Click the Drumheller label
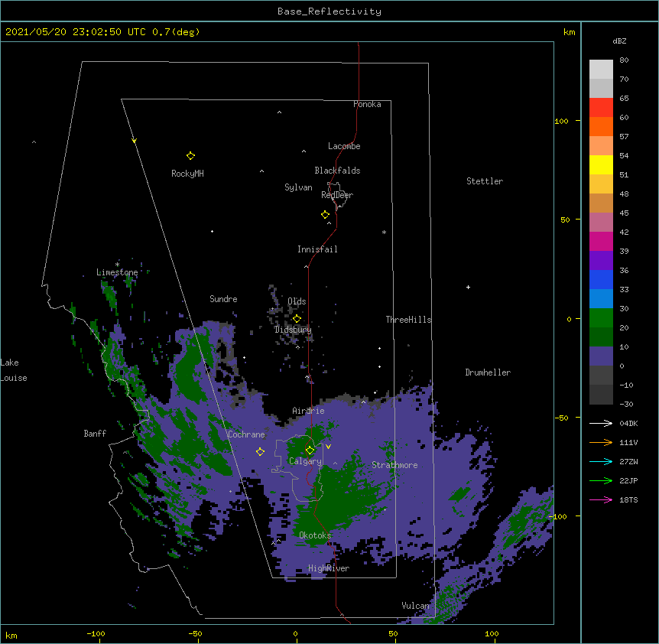The height and width of the screenshot is (644, 659). click(x=488, y=372)
